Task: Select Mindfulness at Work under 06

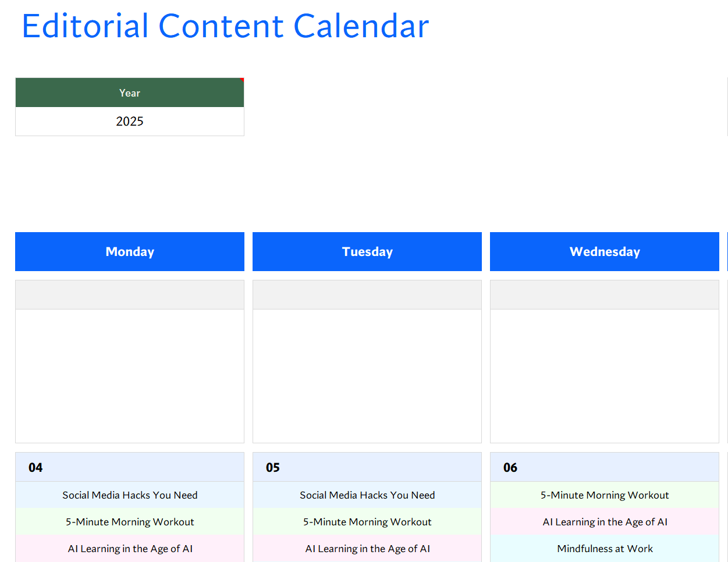Action: (605, 549)
